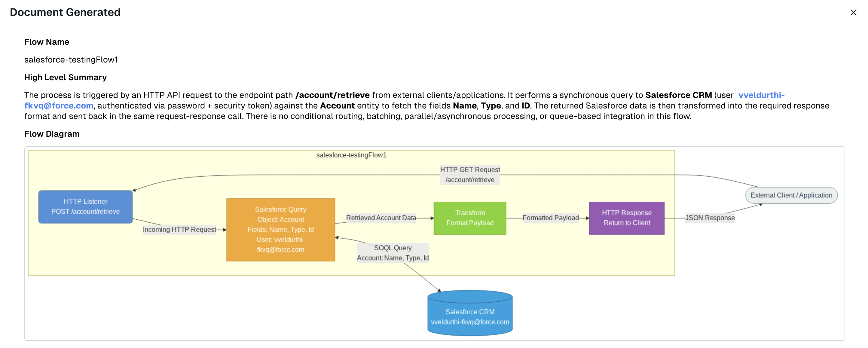Select the orange Salesforce Query node
Image resolution: width=868 pixels, height=348 pixels.
pos(280,229)
